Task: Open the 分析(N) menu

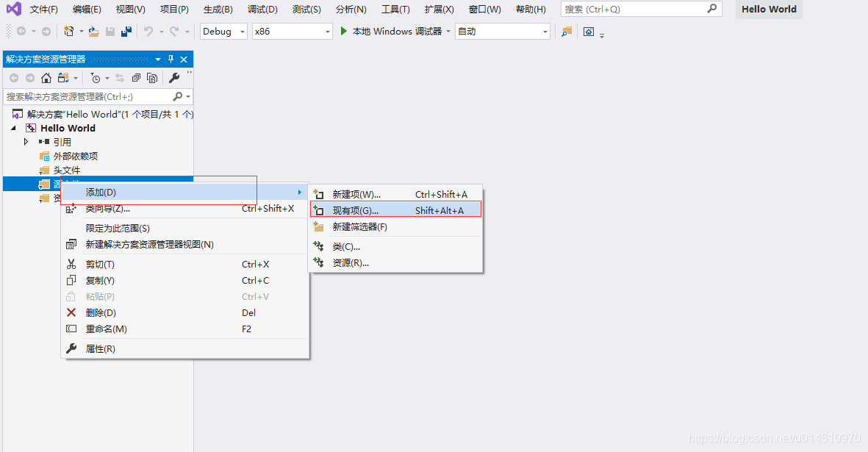Action: (351, 10)
